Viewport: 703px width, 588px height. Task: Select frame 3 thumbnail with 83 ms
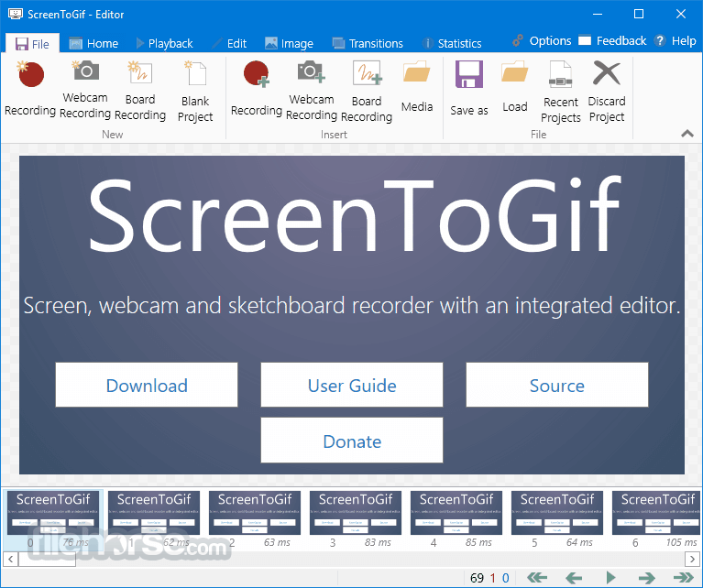356,520
